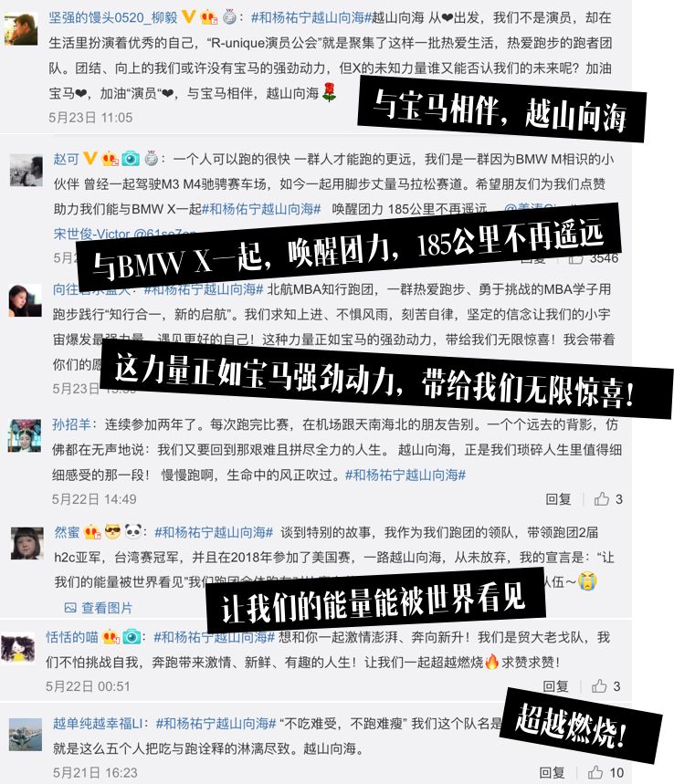
Task: Reply to 恬恬的喵's comment via 回复
Action: pos(555,686)
